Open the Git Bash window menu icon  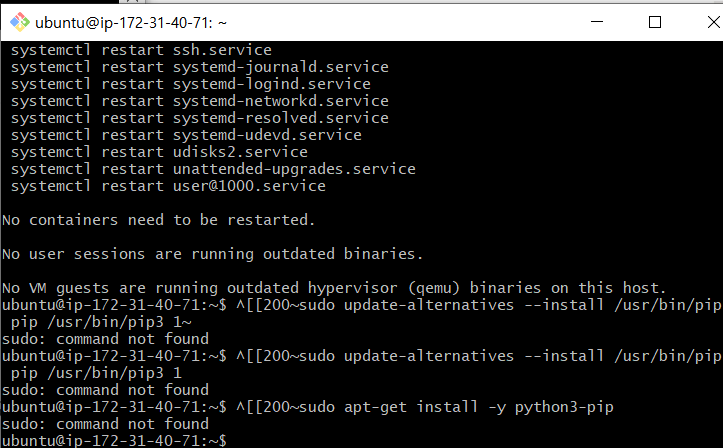(x=20, y=22)
